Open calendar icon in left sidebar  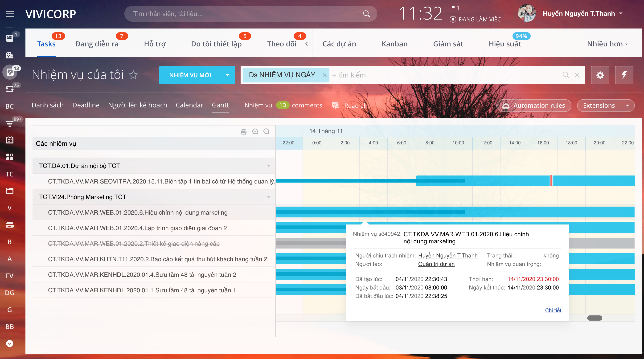(9, 140)
